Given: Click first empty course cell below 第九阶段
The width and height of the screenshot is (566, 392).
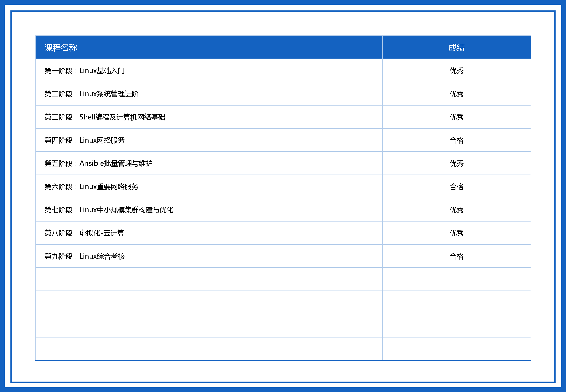Looking at the screenshot, I should tap(209, 279).
